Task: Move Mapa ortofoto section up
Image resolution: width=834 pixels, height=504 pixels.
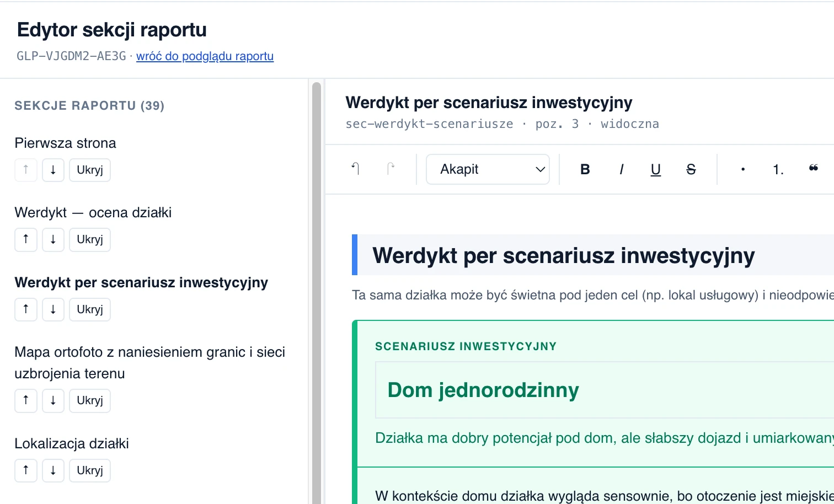Action: 26,400
